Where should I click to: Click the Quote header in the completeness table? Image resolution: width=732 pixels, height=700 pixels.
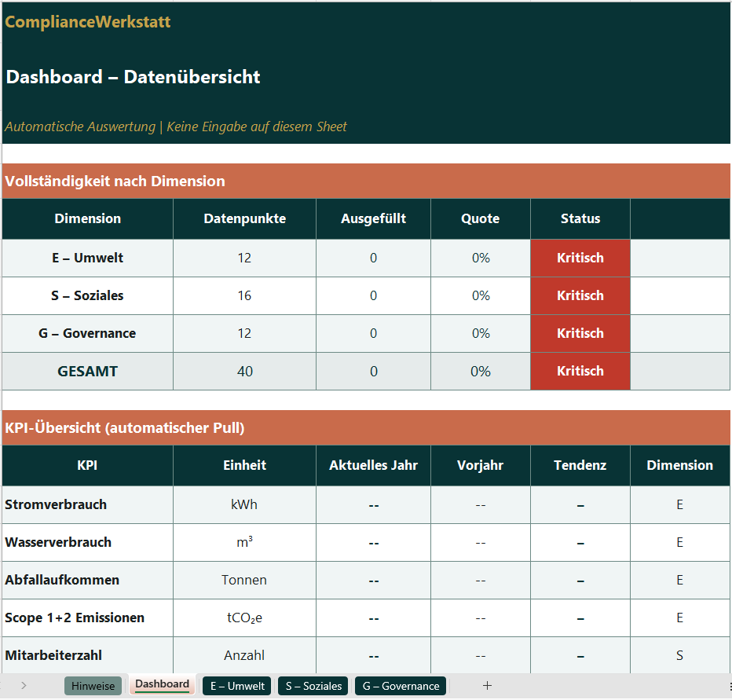(480, 218)
